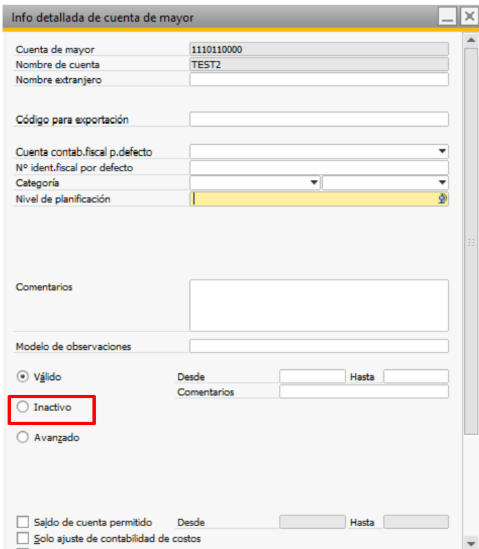
Task: Select the Avanzado radio option
Action: pos(23,437)
